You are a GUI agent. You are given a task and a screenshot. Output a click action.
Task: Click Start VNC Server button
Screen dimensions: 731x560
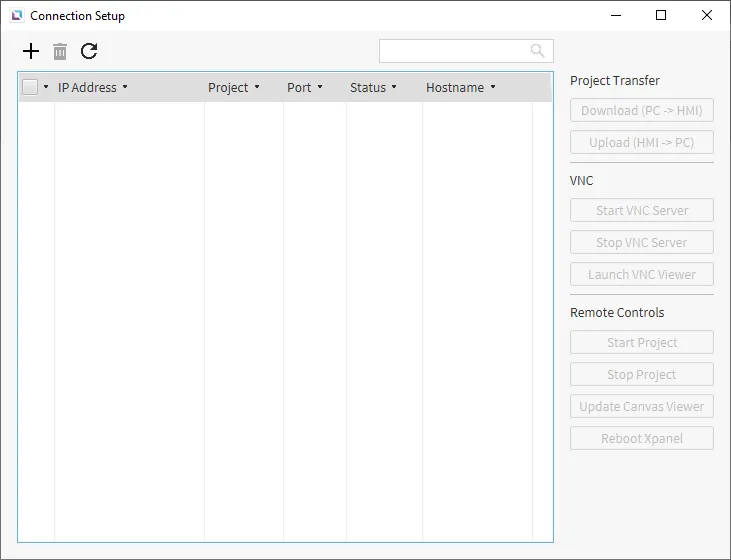point(642,210)
